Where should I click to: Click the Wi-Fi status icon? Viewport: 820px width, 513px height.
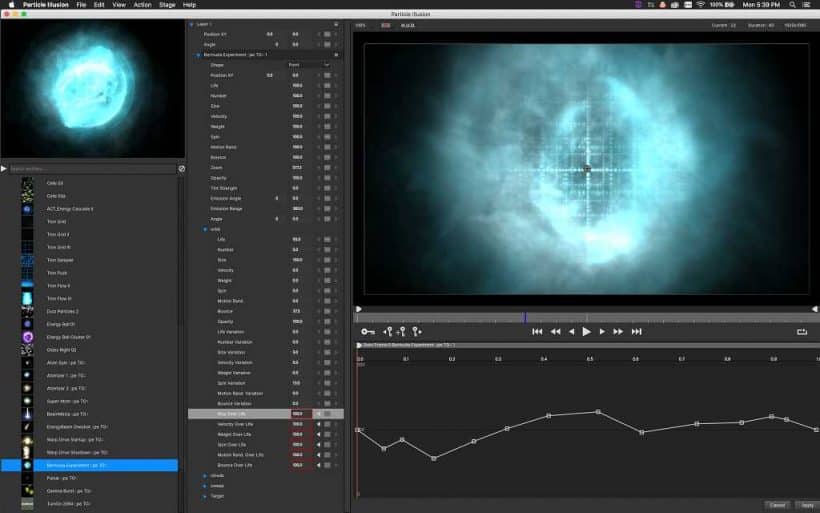click(700, 5)
